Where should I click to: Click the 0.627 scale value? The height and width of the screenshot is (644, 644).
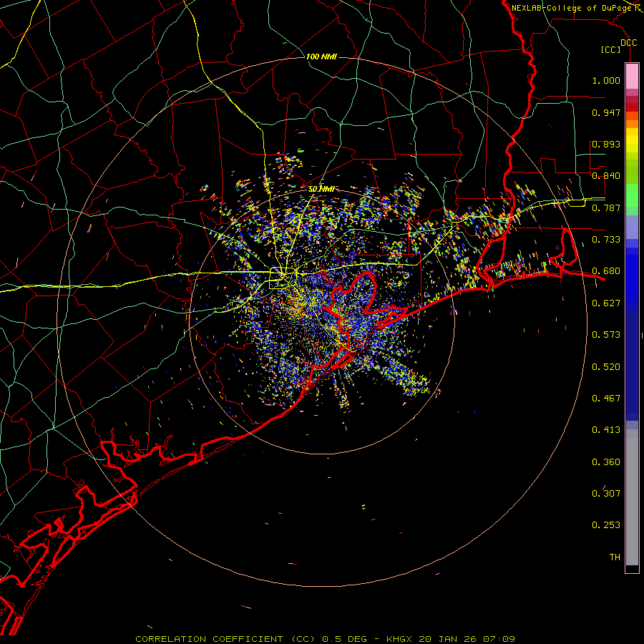pos(606,303)
